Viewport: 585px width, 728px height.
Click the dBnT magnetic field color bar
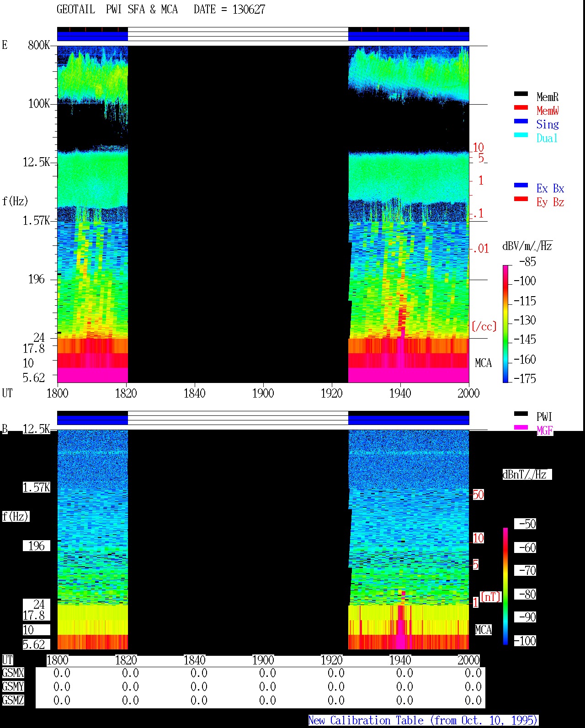coord(505,586)
